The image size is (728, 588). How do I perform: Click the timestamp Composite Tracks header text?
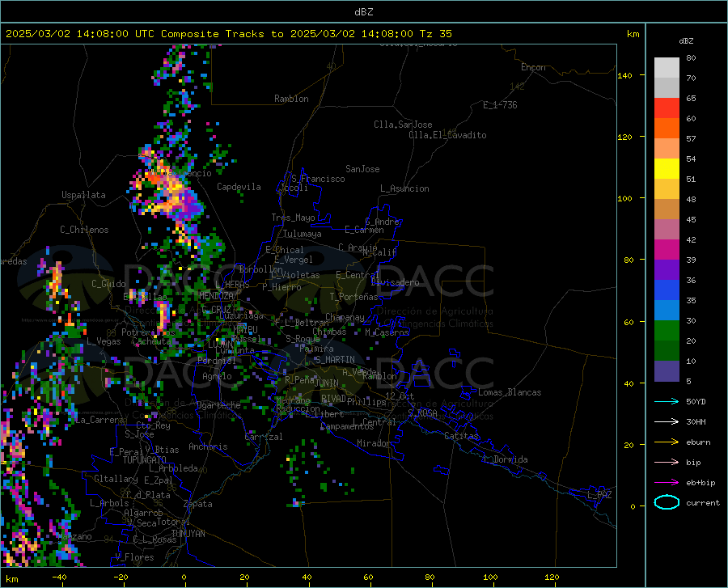pos(228,34)
